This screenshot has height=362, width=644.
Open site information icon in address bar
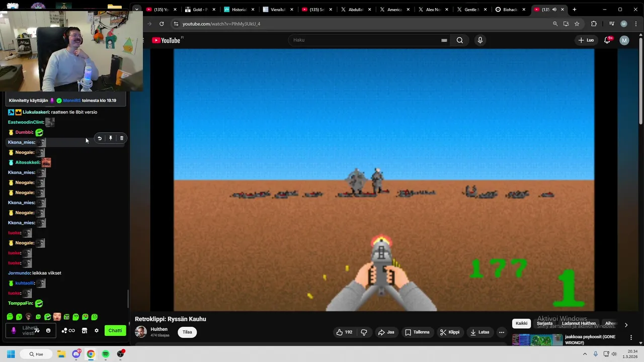[176, 24]
